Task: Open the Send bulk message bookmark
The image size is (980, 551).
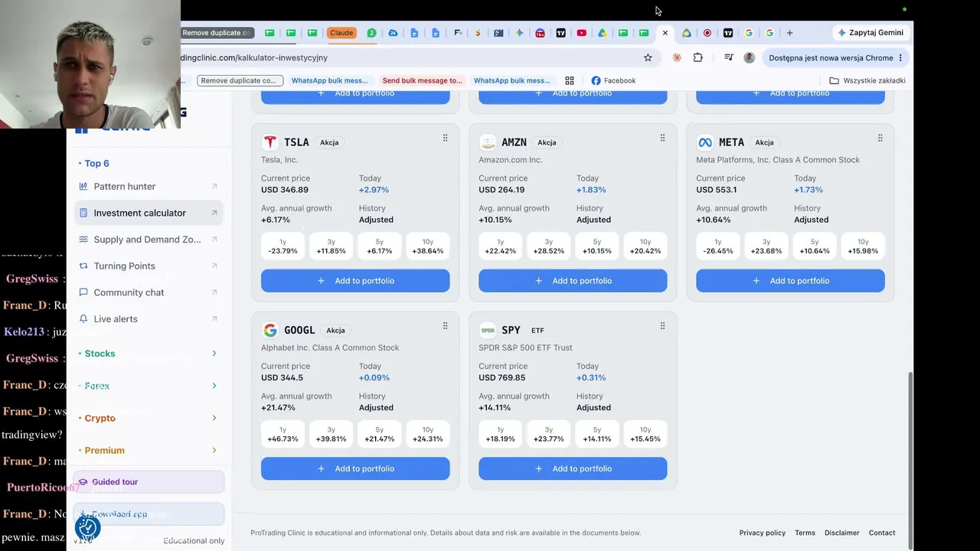Action: (x=423, y=80)
